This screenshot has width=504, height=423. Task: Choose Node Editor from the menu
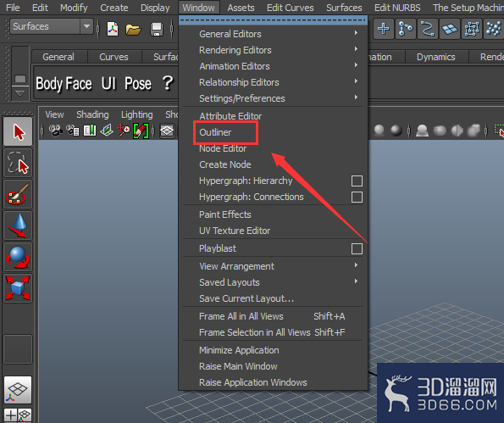tap(223, 148)
